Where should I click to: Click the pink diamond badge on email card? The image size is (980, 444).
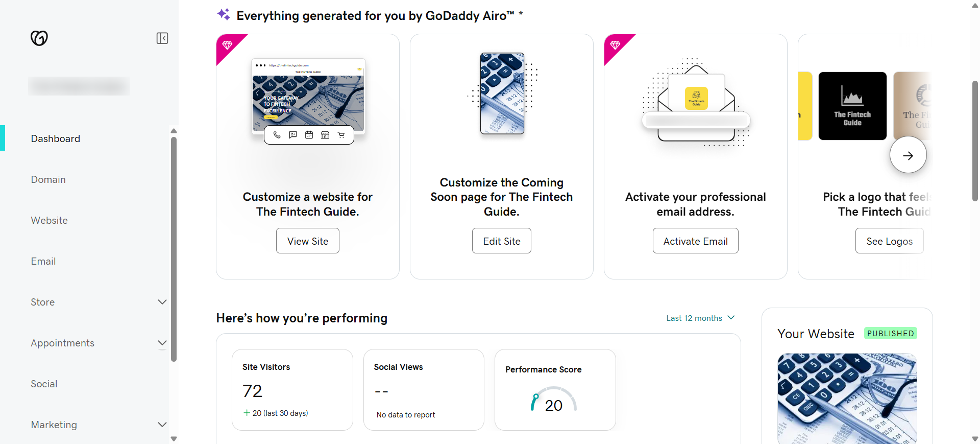pos(615,45)
